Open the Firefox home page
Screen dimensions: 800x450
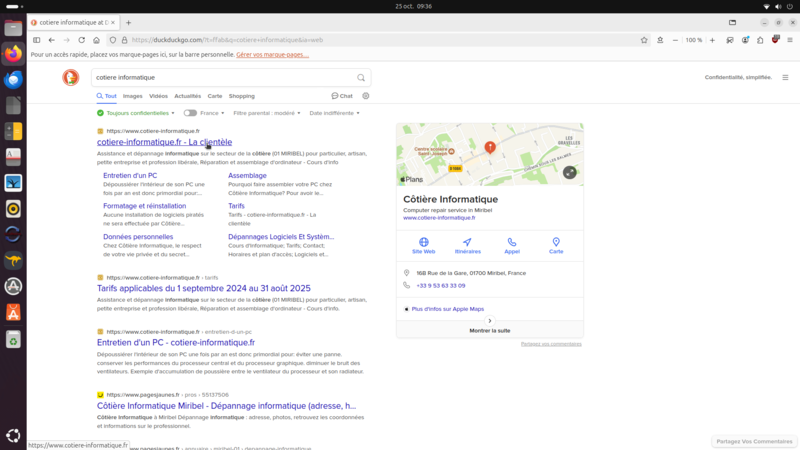point(96,40)
